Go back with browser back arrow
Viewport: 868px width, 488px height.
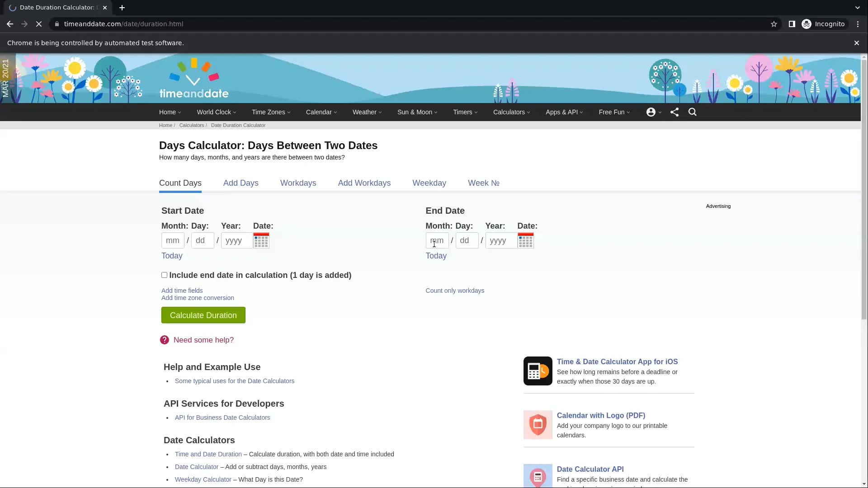point(10,24)
